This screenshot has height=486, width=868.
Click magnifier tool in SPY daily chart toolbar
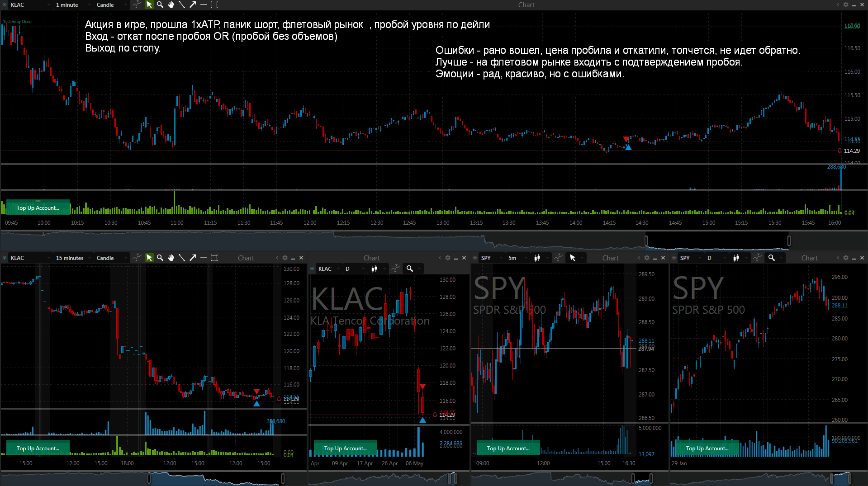(772, 258)
